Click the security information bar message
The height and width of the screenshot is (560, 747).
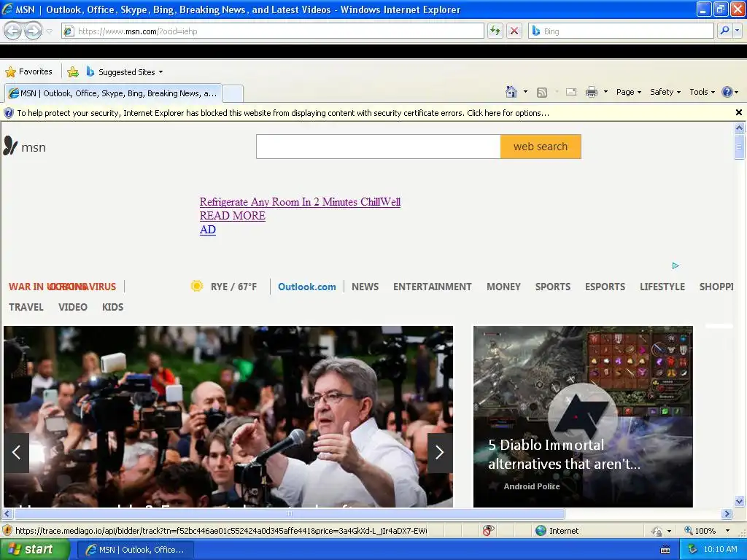[x=283, y=113]
